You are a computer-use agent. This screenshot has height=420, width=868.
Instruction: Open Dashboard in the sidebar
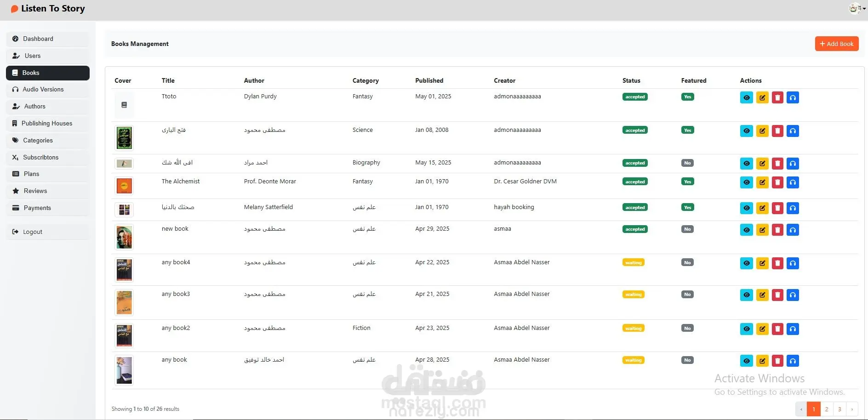pyautogui.click(x=48, y=39)
